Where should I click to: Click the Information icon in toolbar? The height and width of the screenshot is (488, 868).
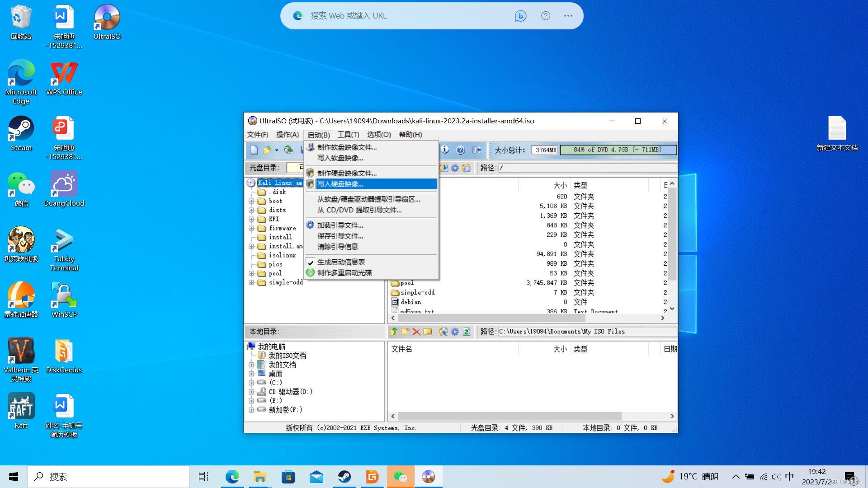[x=445, y=150]
